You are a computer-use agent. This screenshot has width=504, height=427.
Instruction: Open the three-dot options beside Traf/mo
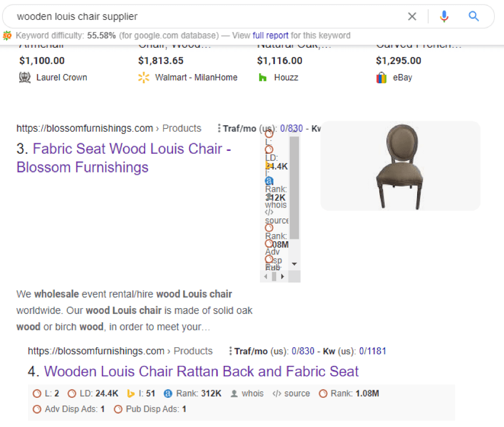click(220, 128)
